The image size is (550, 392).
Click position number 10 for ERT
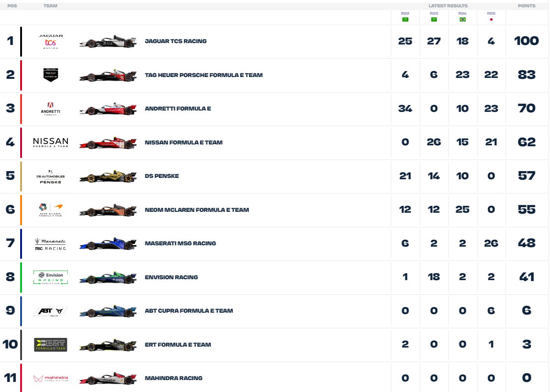tap(10, 344)
